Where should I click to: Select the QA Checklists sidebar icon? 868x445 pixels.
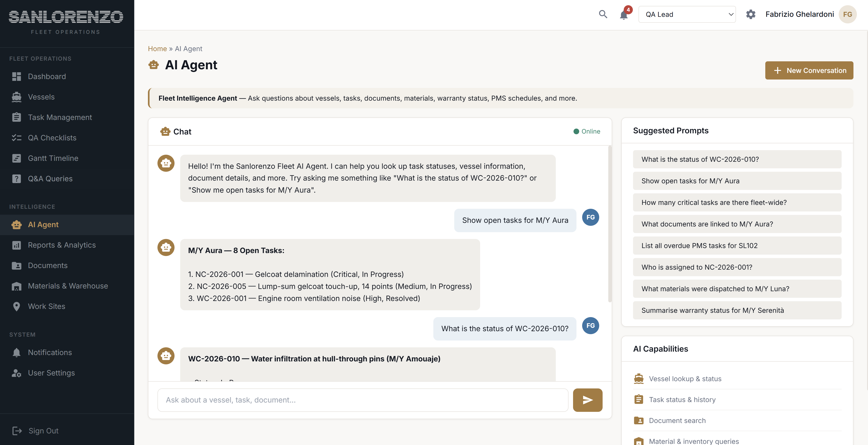(x=17, y=137)
